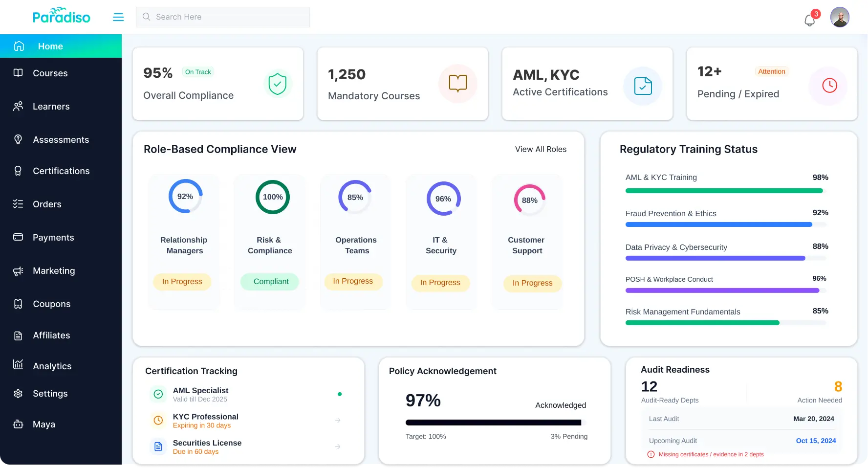Image resolution: width=868 pixels, height=468 pixels.
Task: Select the Courses icon in sidebar
Action: click(x=18, y=73)
